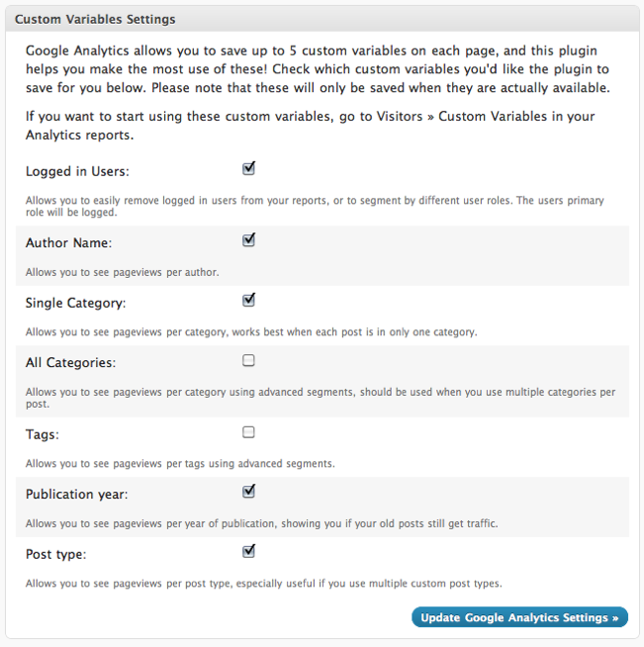Click the 'Author Name:' label text
Image resolution: width=644 pixels, height=647 pixels.
68,242
